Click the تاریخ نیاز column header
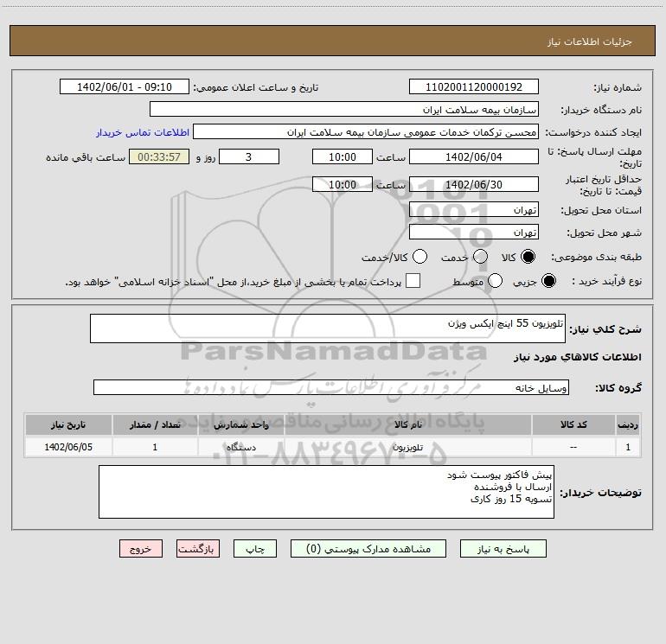The image size is (666, 644). point(68,424)
